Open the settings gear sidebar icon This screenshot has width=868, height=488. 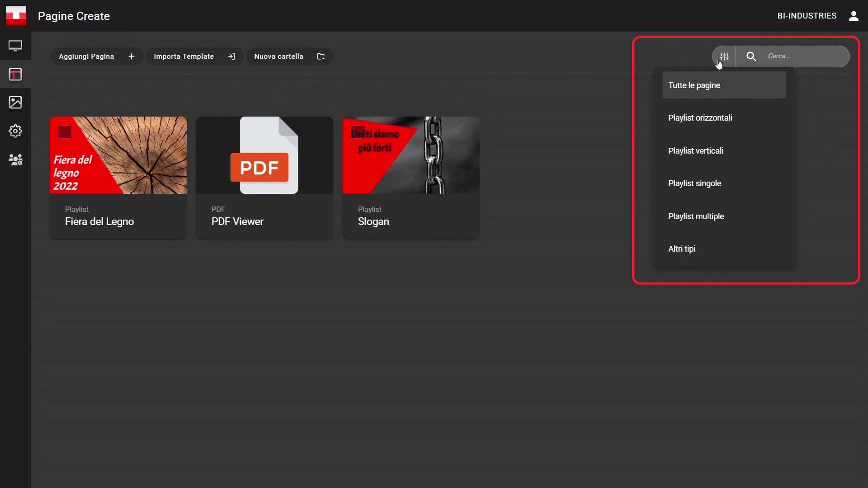[15, 131]
